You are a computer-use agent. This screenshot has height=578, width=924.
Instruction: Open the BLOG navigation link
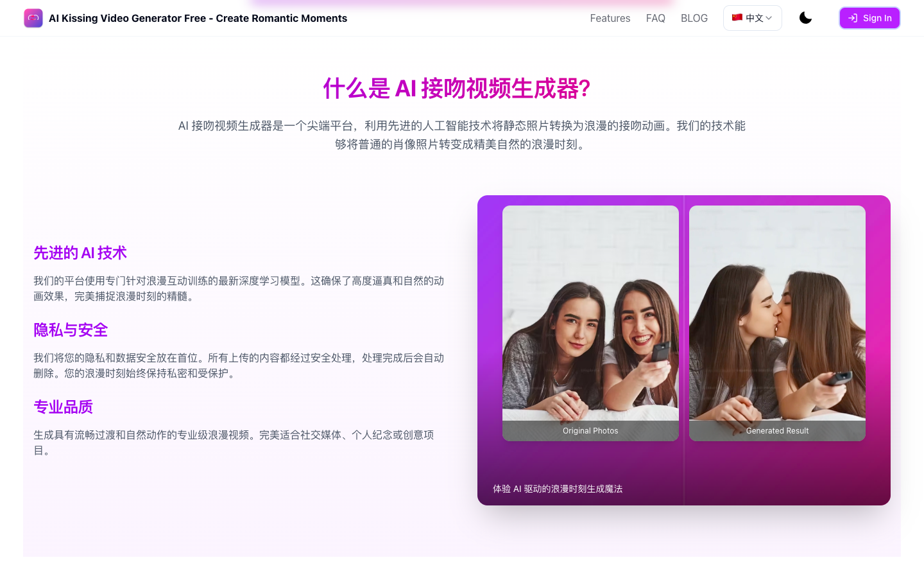[694, 18]
